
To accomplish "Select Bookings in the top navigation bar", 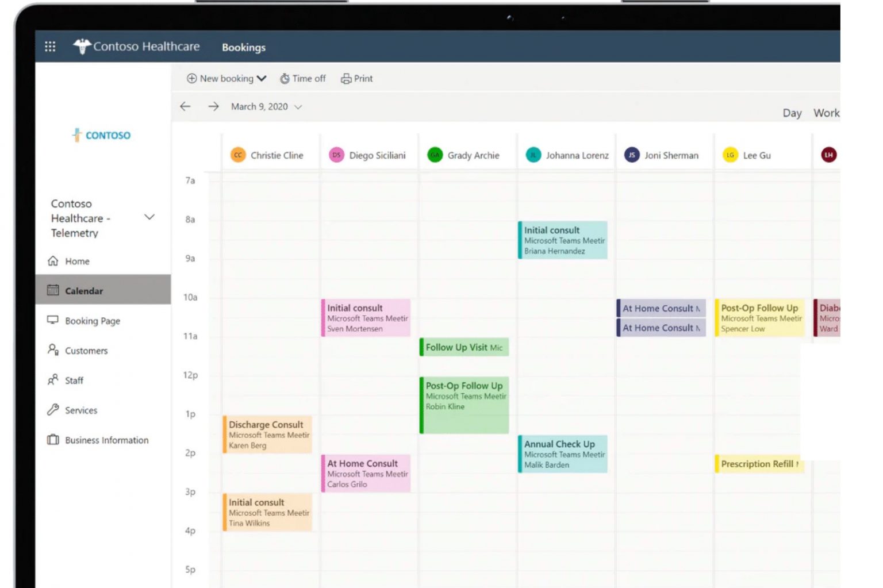I will click(243, 47).
